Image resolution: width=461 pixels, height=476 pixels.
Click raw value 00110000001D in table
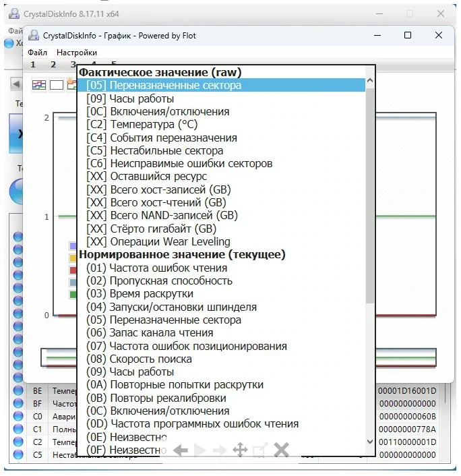[407, 442]
